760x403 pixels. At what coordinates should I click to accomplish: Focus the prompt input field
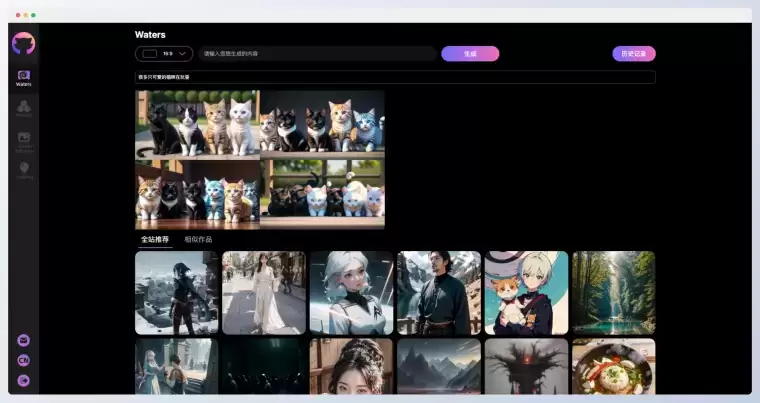coord(317,54)
